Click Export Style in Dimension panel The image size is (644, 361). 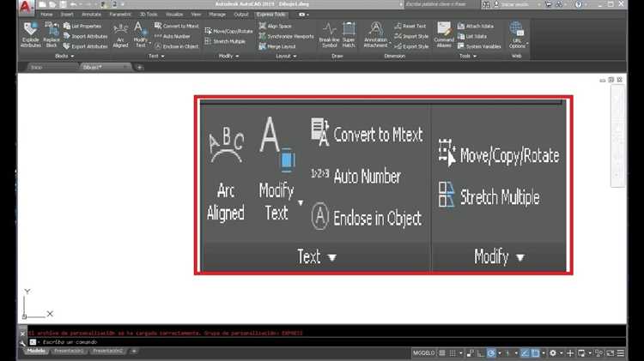[411, 46]
